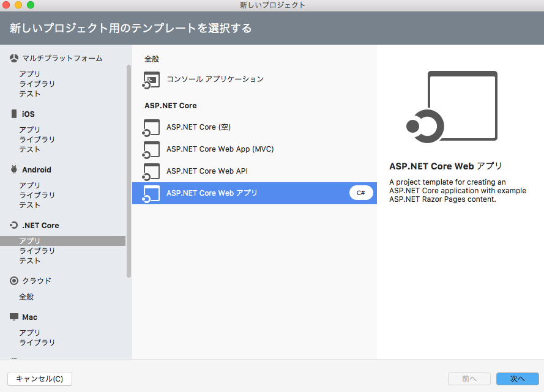
Task: Select アプリ under Android
Action: (29, 185)
